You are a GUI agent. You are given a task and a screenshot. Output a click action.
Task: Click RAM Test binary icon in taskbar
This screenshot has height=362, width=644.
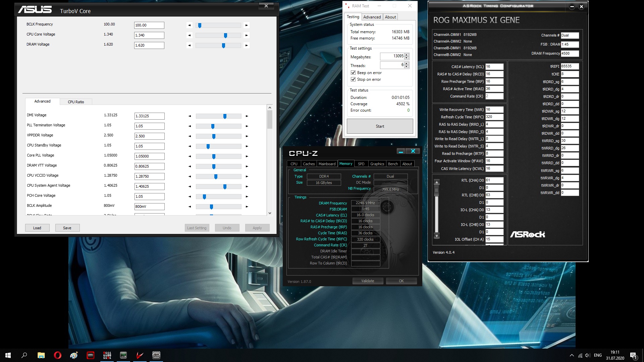[x=107, y=355]
